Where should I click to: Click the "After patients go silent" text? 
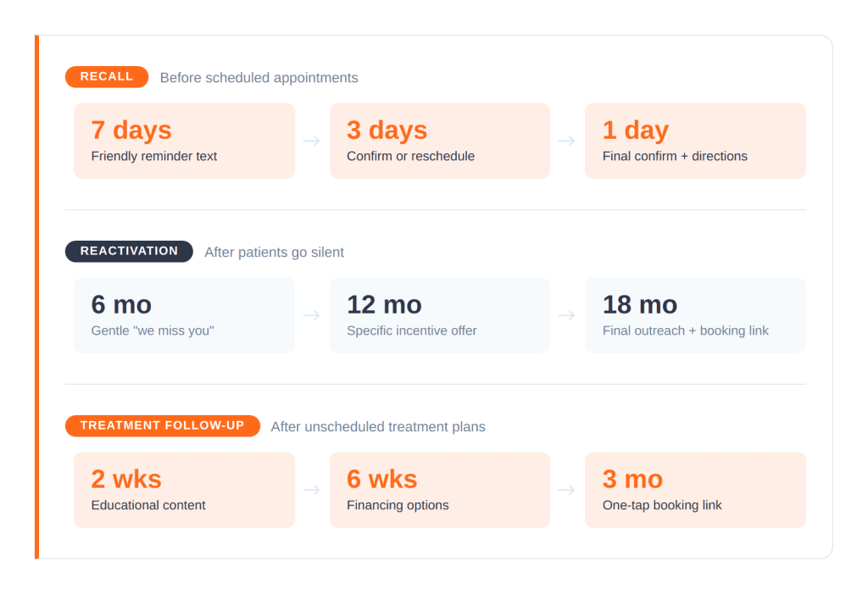coord(274,253)
